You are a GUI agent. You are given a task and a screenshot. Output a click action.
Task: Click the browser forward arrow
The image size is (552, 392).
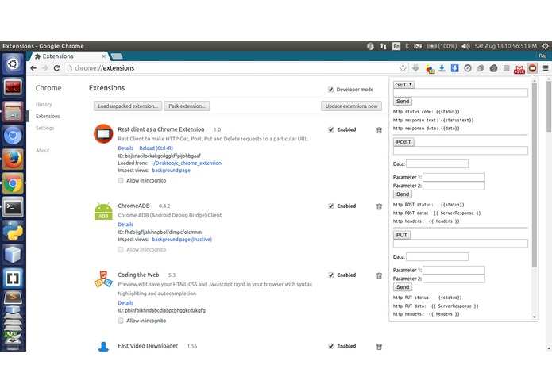click(x=44, y=68)
